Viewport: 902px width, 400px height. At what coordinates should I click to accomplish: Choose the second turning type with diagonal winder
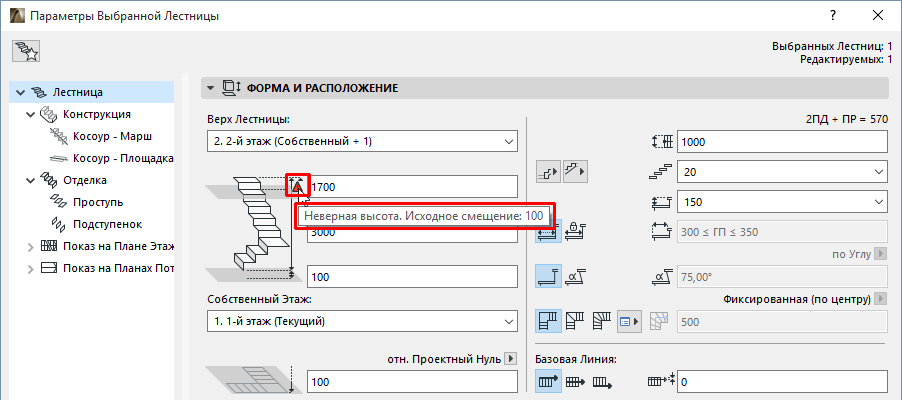pos(575,321)
